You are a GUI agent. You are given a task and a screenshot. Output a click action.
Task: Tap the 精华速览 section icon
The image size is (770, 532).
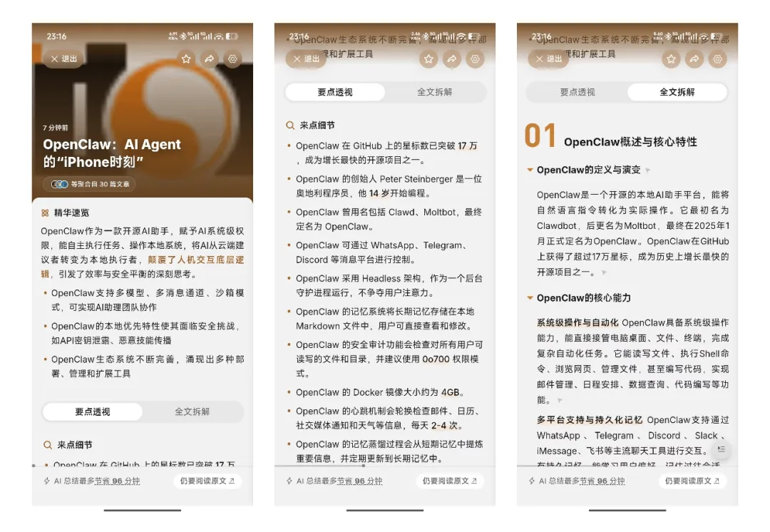point(45,213)
